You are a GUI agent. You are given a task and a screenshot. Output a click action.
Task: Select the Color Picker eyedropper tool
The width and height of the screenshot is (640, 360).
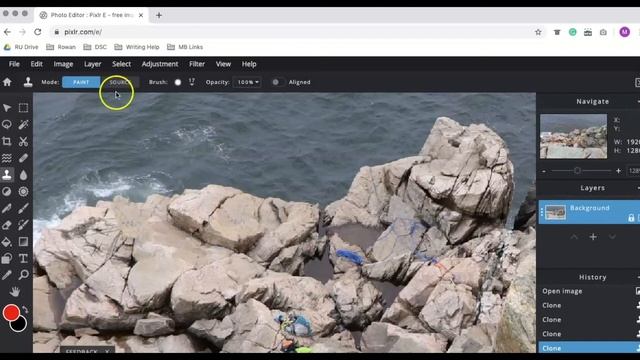point(7,275)
